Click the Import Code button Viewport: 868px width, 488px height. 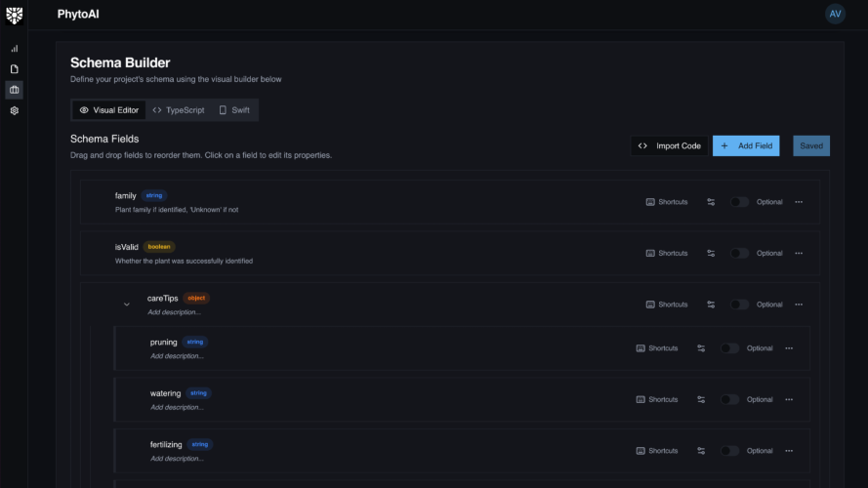(669, 145)
